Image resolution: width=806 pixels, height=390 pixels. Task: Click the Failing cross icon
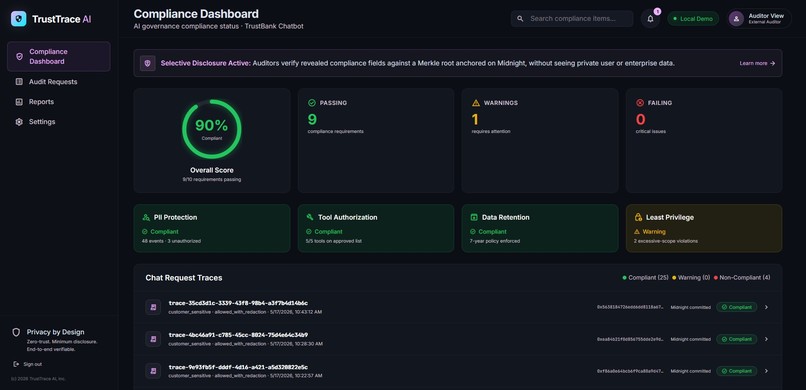click(x=640, y=103)
